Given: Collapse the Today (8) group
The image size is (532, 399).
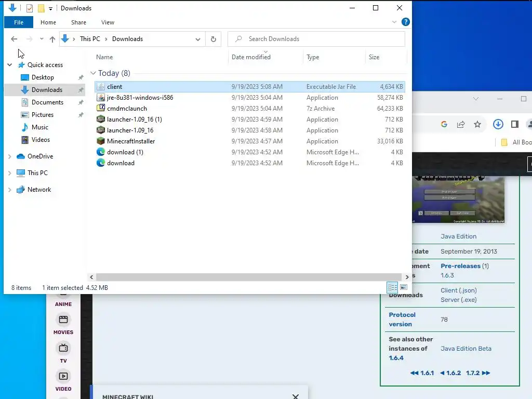Looking at the screenshot, I should click(x=93, y=73).
